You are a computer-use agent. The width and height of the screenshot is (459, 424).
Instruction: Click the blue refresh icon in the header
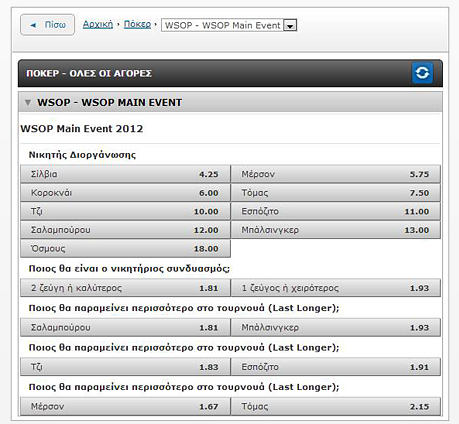(422, 73)
